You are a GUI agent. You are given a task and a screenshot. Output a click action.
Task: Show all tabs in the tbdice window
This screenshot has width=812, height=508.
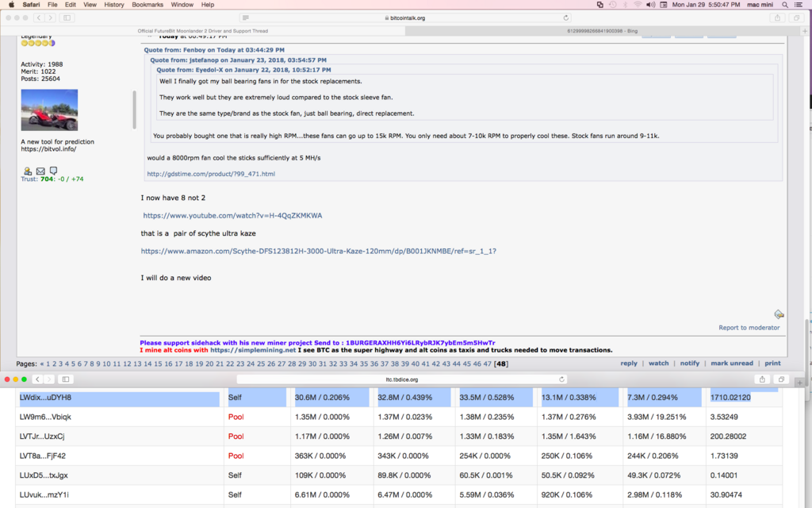click(781, 379)
